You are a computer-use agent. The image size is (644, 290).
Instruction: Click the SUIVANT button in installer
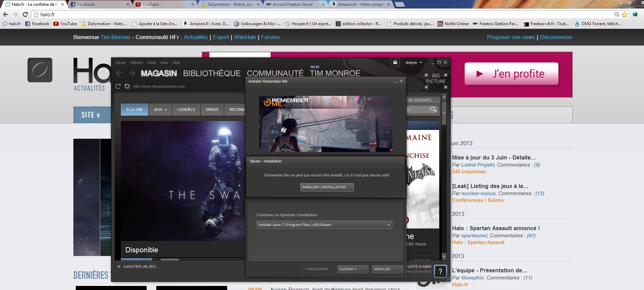(x=352, y=269)
